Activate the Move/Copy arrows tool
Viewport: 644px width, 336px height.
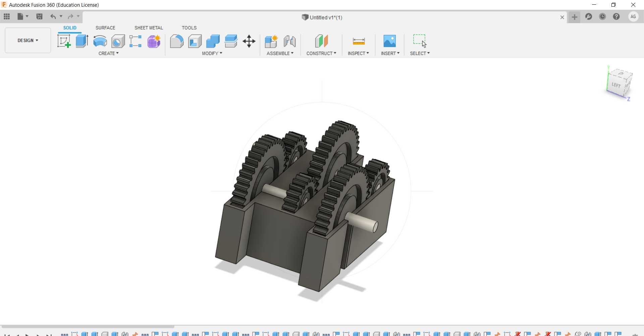[x=249, y=41]
